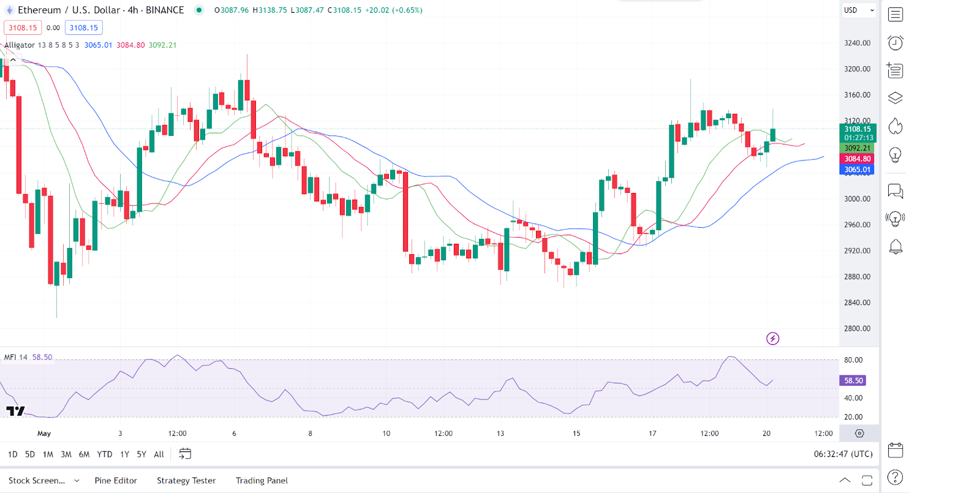Expand the Stock Screener dropdown arrow

point(77,481)
